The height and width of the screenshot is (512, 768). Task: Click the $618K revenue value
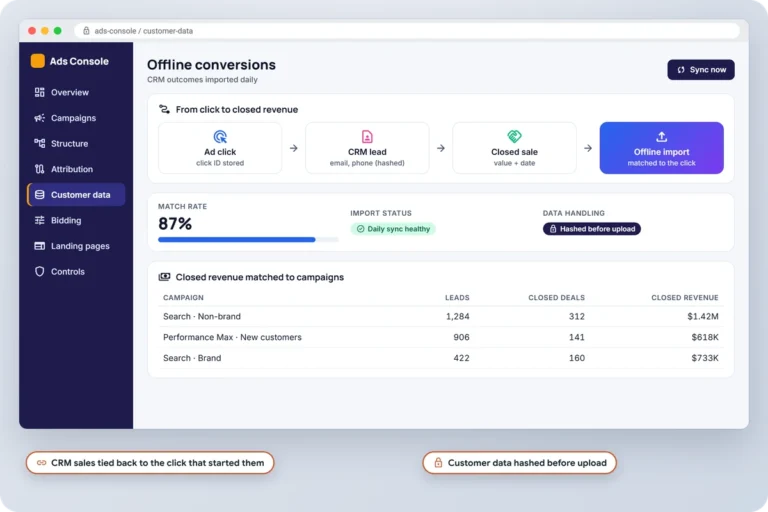click(x=705, y=337)
